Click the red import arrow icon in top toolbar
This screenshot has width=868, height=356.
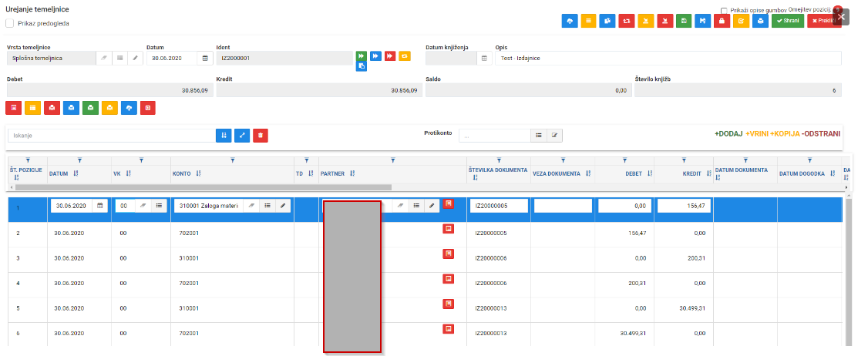(x=664, y=21)
